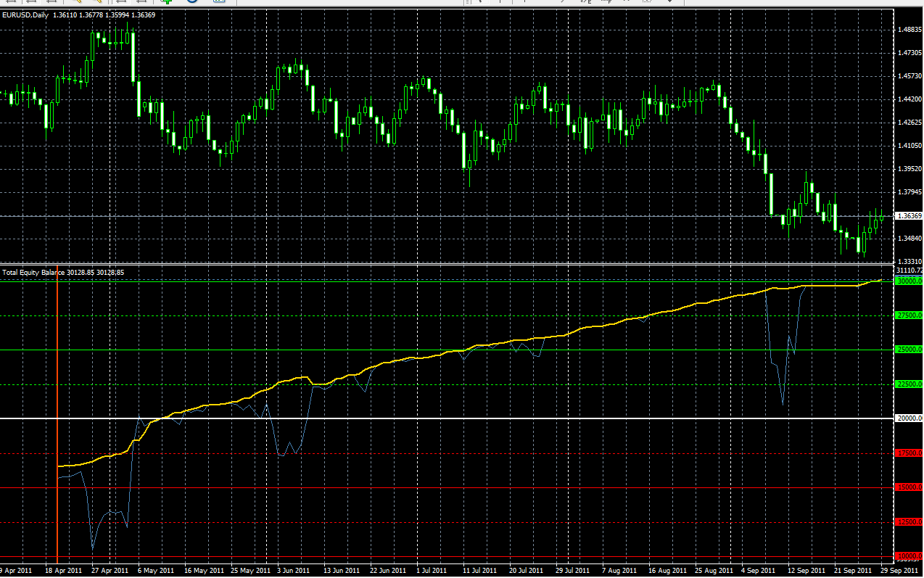Click the 1.48835 price scale value
924x578 pixels.
(x=909, y=30)
